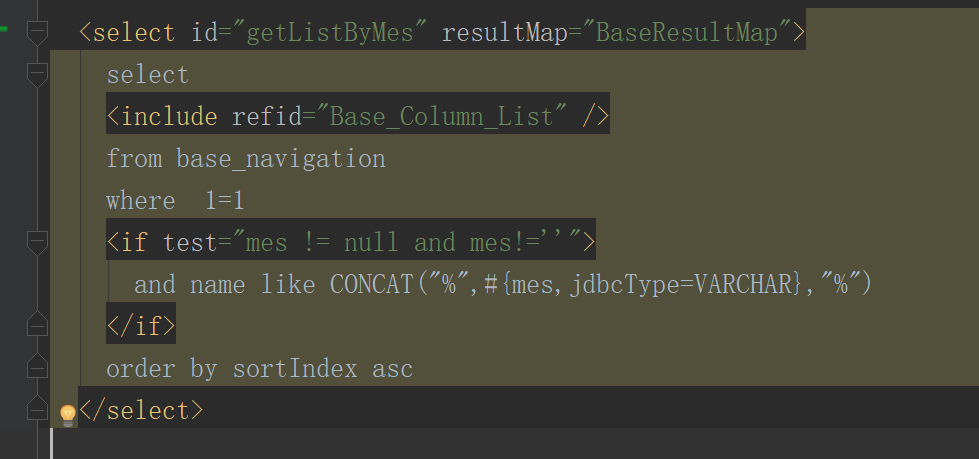
Task: Click the BaseResultMap attribute value
Action: coord(686,33)
